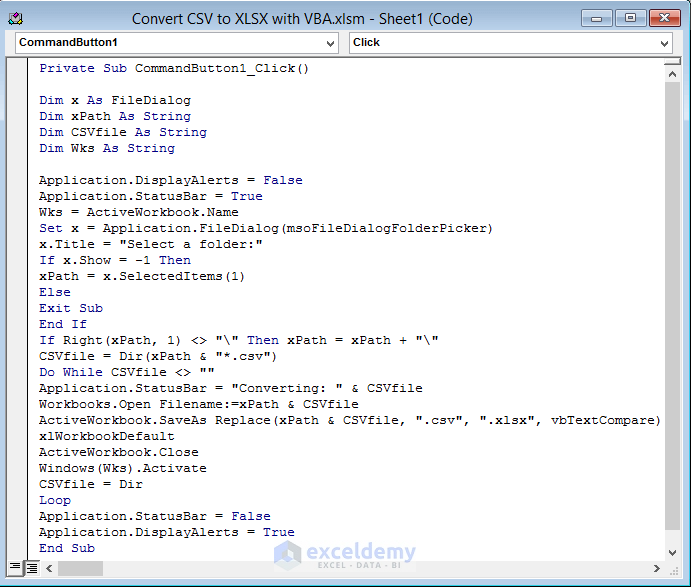Screen dimensions: 691x587
Task: Click the 'Converting: ' status bar line
Action: [x=231, y=388]
